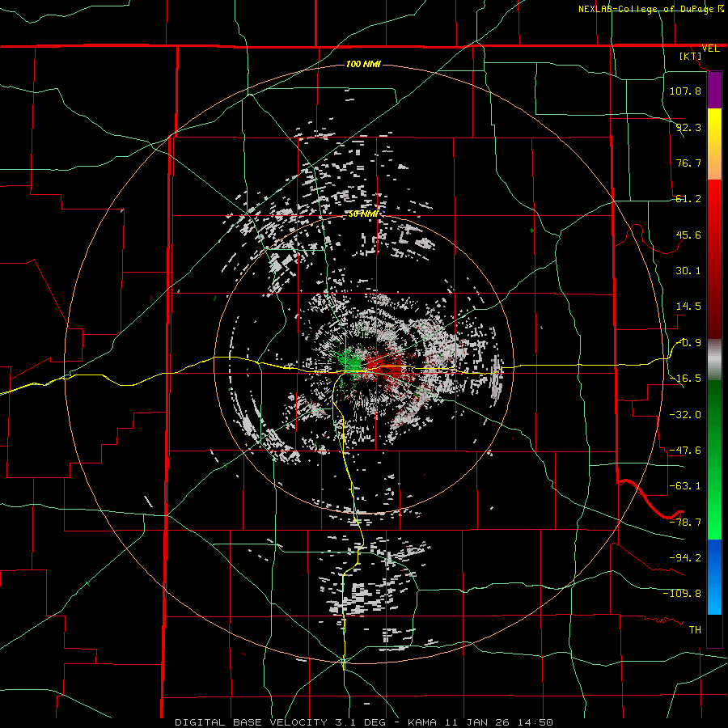Image resolution: width=728 pixels, height=728 pixels.
Task: Click the purple band of the color bar
Action: pyautogui.click(x=714, y=91)
